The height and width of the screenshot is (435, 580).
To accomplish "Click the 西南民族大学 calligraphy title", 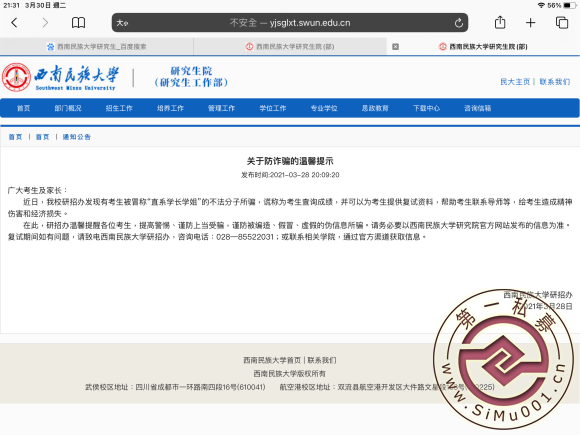I will point(77,75).
